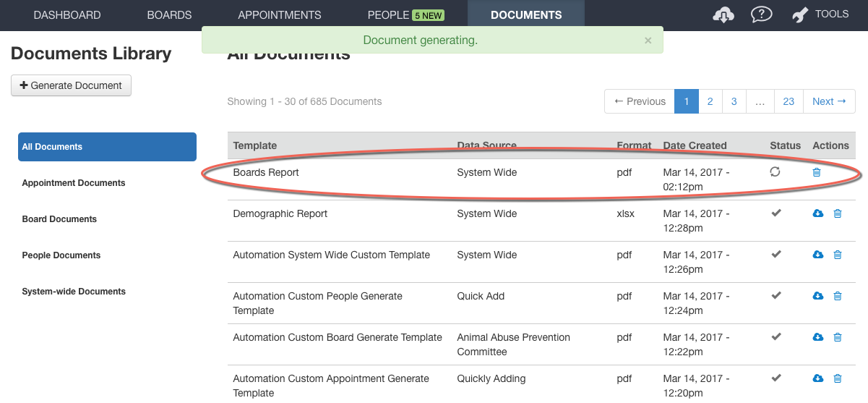Click the xlsx format cell
Screen dimensions: 868x403
tap(625, 213)
